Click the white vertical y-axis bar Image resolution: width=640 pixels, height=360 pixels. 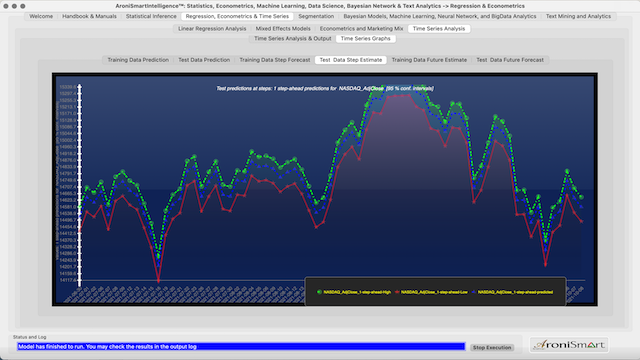80,185
